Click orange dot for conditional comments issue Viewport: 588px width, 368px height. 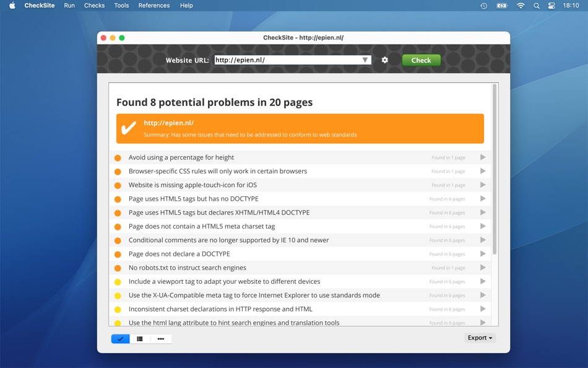[x=118, y=240]
